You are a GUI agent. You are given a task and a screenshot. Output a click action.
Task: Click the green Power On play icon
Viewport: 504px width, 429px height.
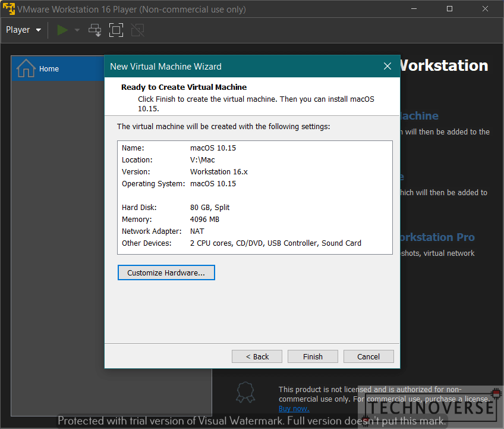[62, 30]
